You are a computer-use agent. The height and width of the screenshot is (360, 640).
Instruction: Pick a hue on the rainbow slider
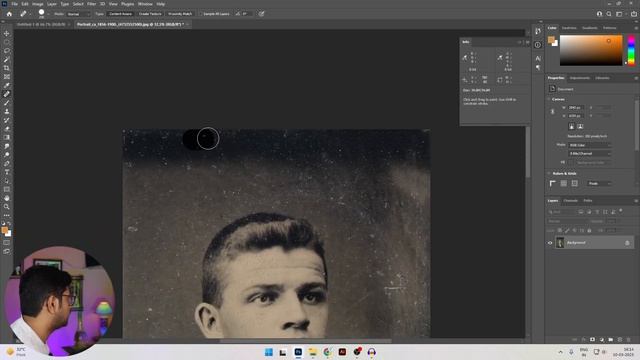click(x=631, y=50)
